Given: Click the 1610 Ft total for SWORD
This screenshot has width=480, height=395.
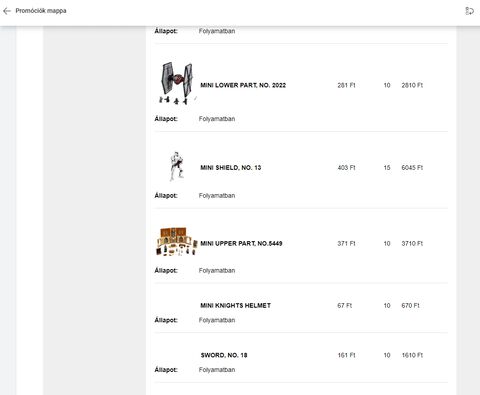Looking at the screenshot, I should point(412,355).
